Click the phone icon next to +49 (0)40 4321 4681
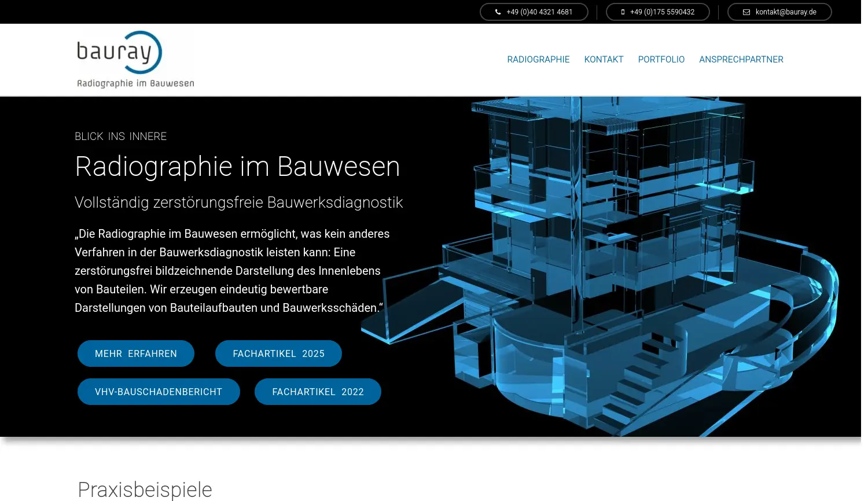This screenshot has width=868, height=501. click(x=498, y=12)
